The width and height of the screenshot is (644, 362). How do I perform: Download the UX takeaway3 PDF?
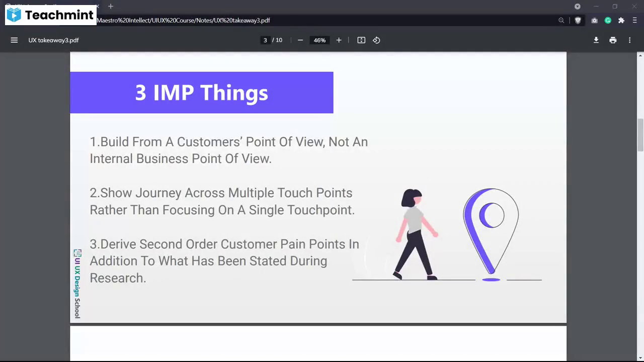596,40
